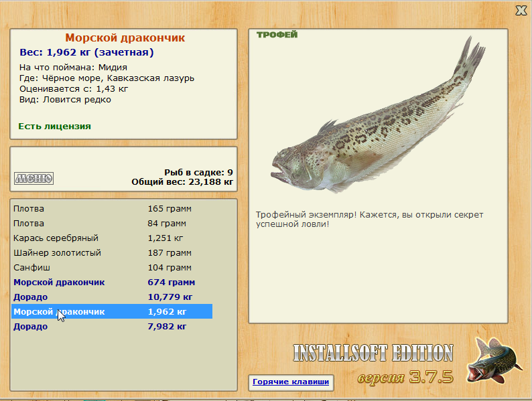Click the trophy fish picture
Viewport: 532px width, 401px height.
378,115
